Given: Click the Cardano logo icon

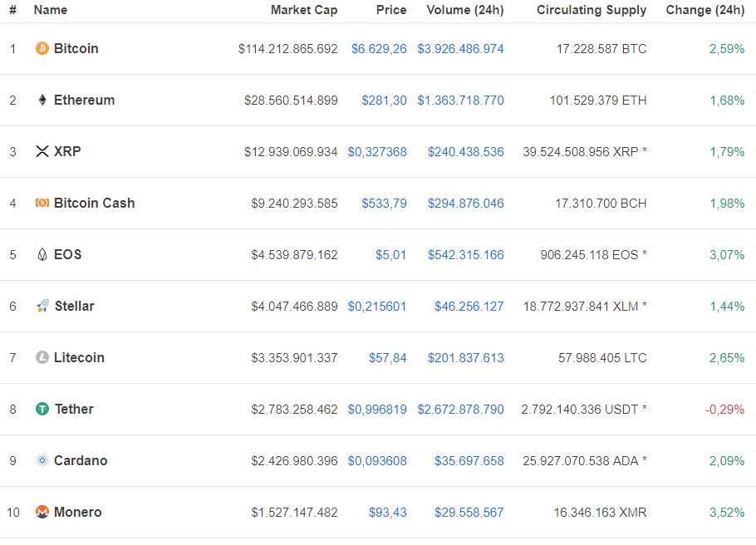Looking at the screenshot, I should coord(42,460).
